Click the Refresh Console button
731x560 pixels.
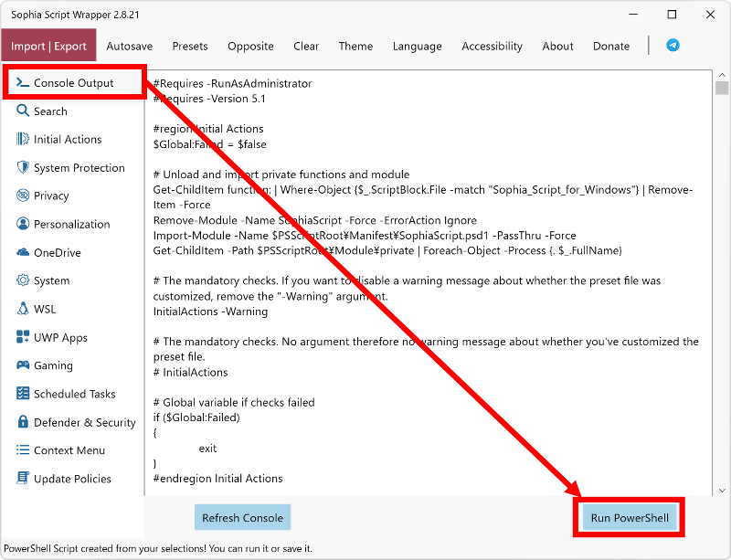point(242,517)
